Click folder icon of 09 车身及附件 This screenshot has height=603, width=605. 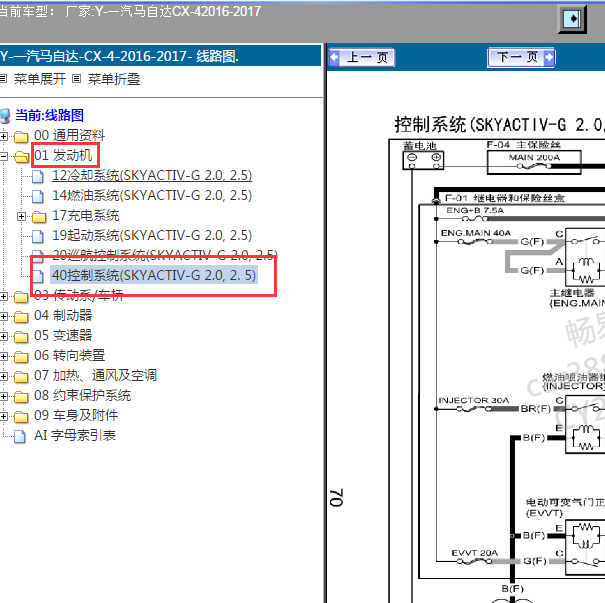tap(21, 417)
